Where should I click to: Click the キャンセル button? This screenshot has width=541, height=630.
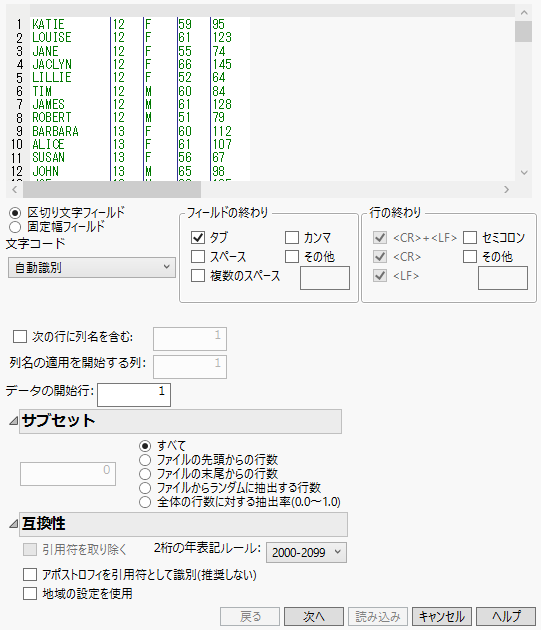coord(442,616)
